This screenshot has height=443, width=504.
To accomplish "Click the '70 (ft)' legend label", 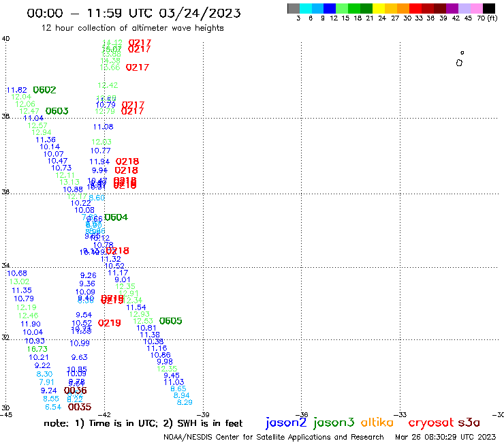I will click(487, 18).
